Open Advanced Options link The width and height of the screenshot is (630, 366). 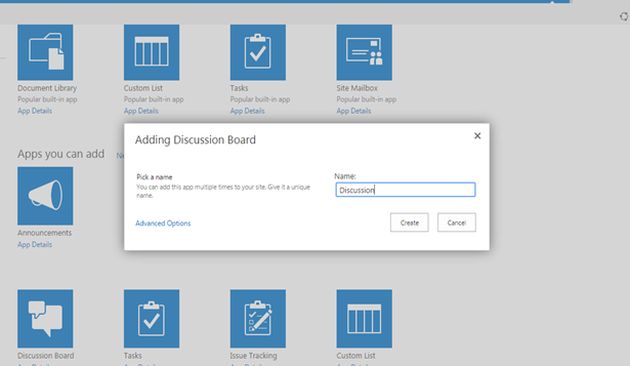(163, 223)
